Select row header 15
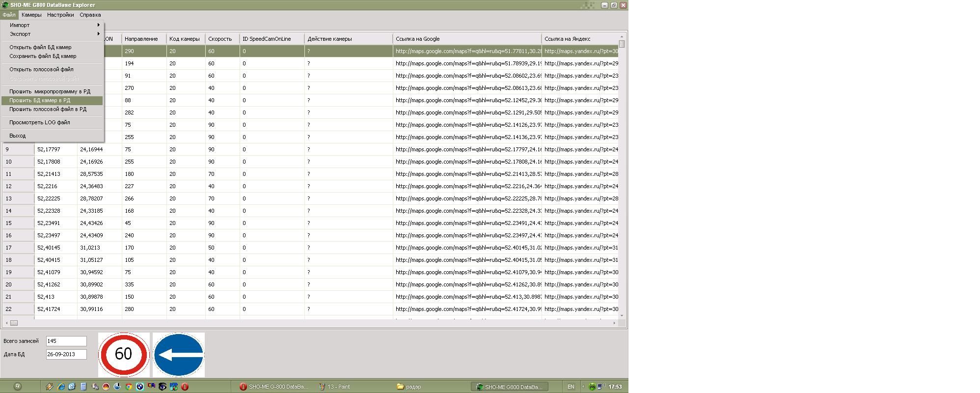This screenshot has height=393, width=980. click(19, 223)
